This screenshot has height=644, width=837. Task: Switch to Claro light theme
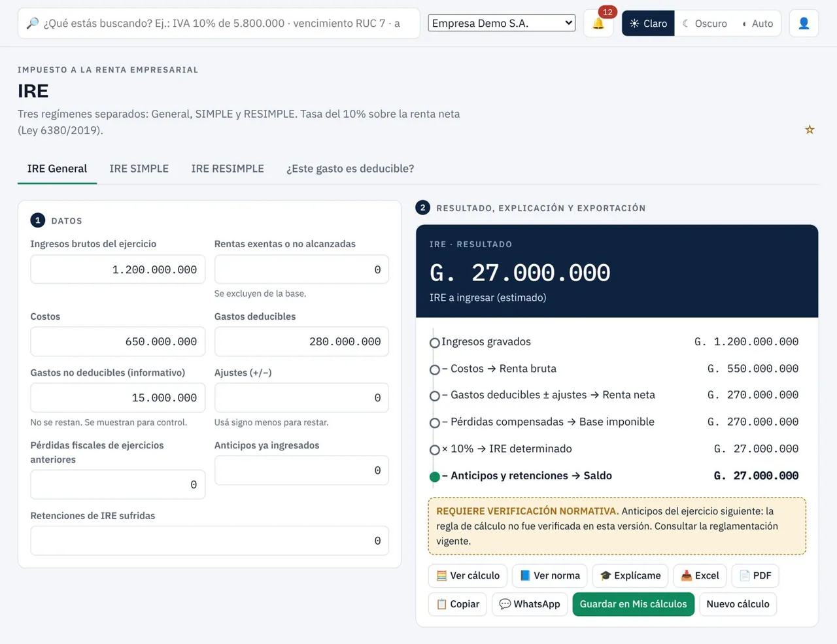tap(648, 24)
